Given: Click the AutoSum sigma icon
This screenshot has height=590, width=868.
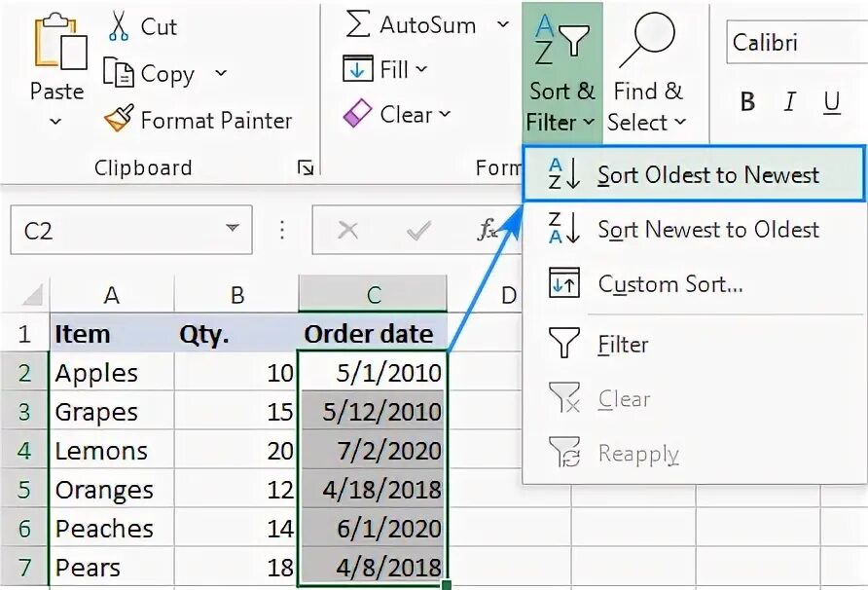Looking at the screenshot, I should pyautogui.click(x=358, y=25).
